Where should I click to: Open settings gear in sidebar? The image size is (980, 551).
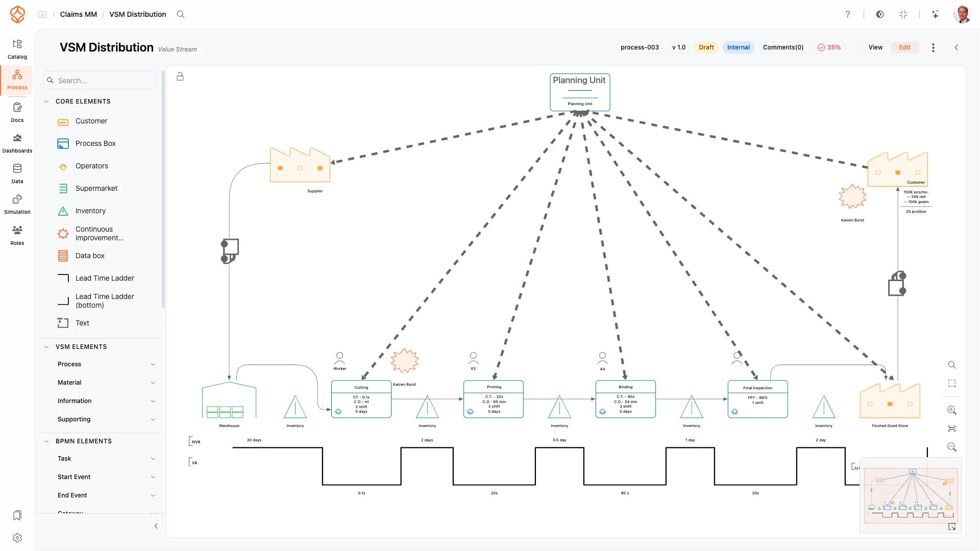pyautogui.click(x=17, y=538)
